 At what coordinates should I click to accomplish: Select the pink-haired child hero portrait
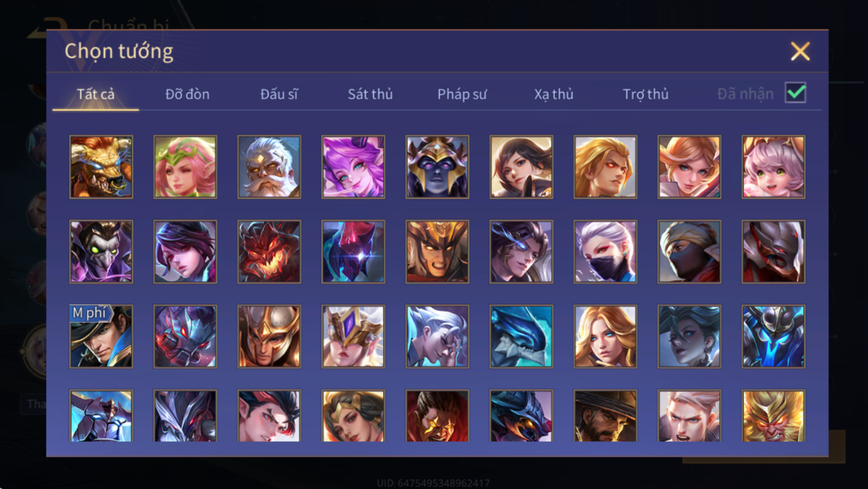click(773, 167)
